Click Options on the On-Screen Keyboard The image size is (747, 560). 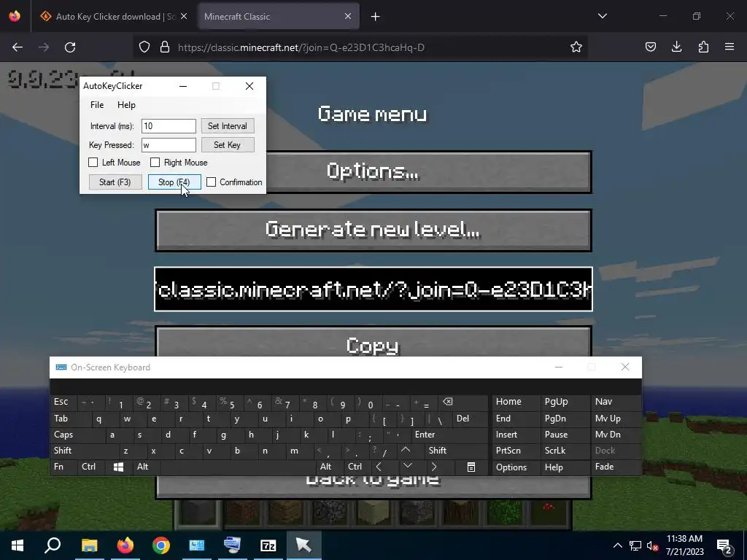[515, 467]
